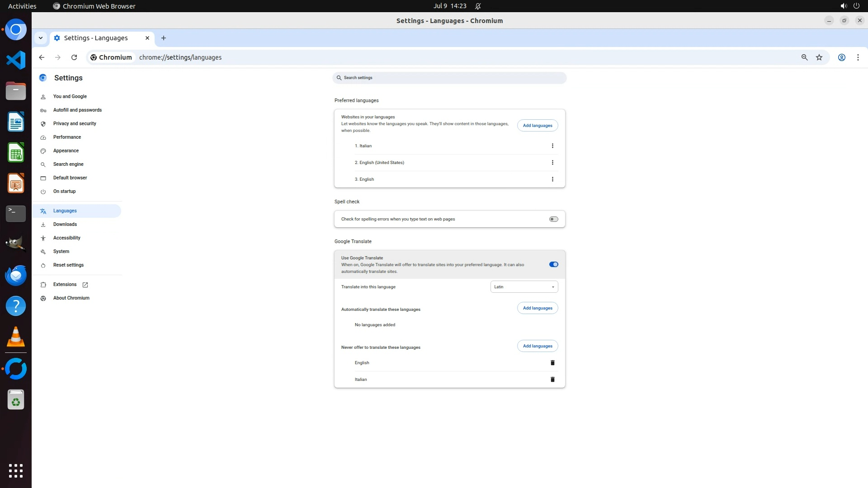Open Chromium three-dot main menu

pyautogui.click(x=858, y=57)
